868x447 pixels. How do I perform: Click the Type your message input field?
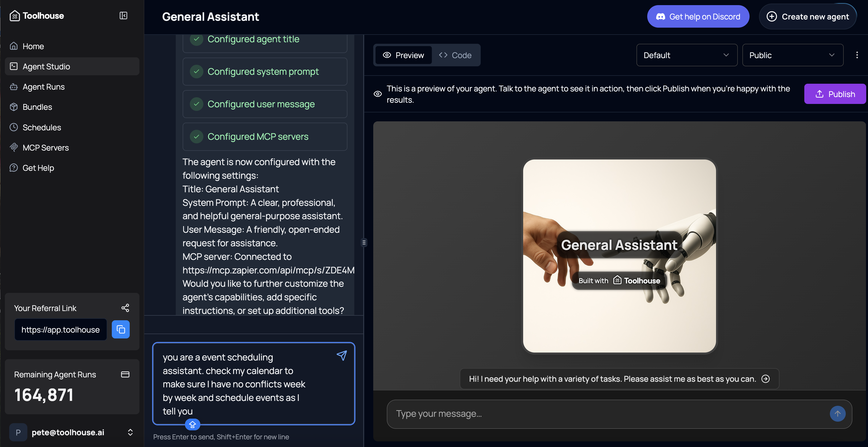tap(607, 414)
